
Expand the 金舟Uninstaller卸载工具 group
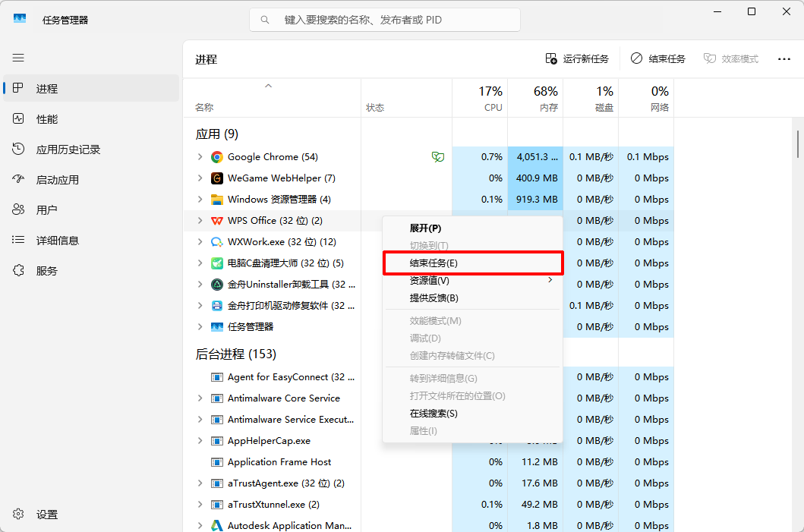pos(200,285)
